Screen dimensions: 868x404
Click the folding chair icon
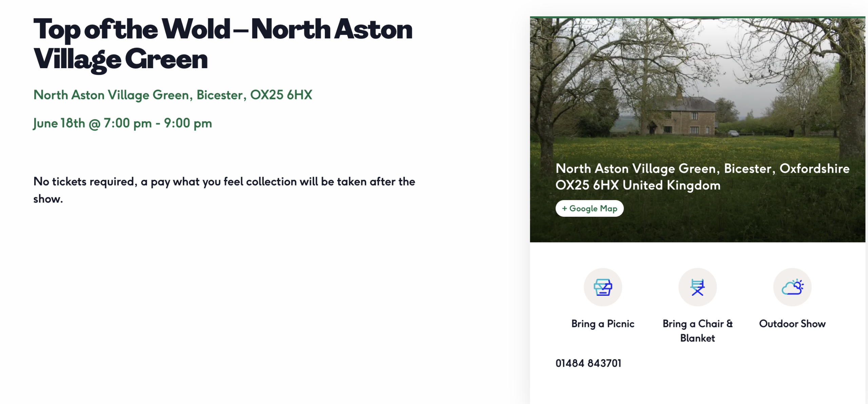(x=697, y=287)
